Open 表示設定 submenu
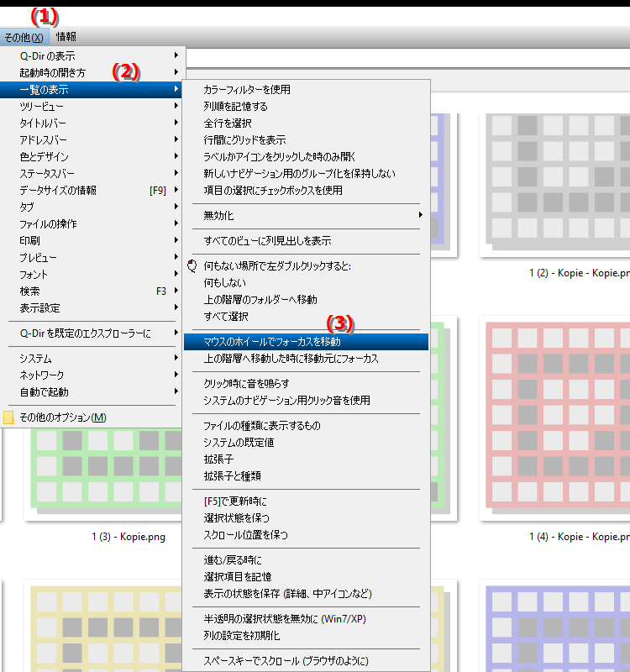 pos(92,307)
